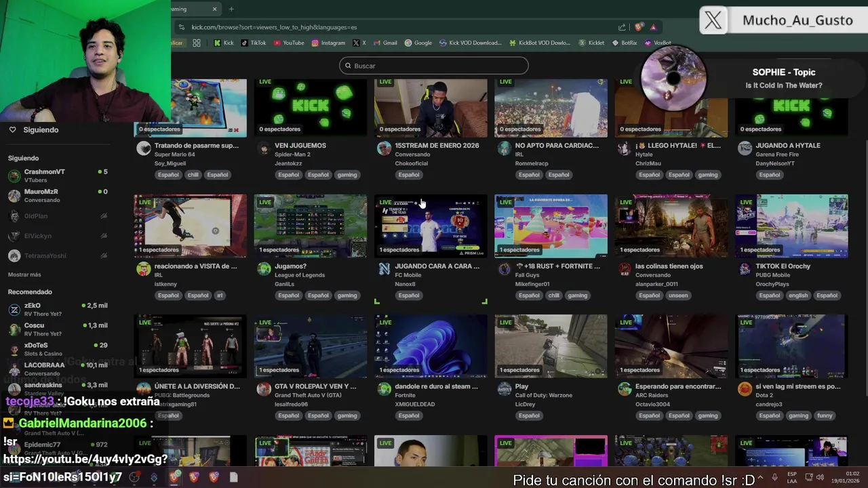Toggle notifications bell for OldPlan
Viewport: 868px width, 488px height.
(x=104, y=216)
